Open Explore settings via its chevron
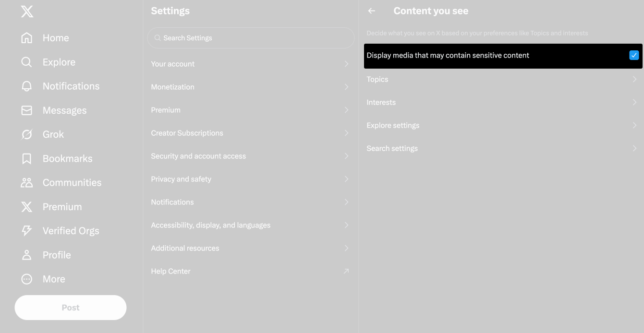This screenshot has height=333, width=644. pos(634,125)
